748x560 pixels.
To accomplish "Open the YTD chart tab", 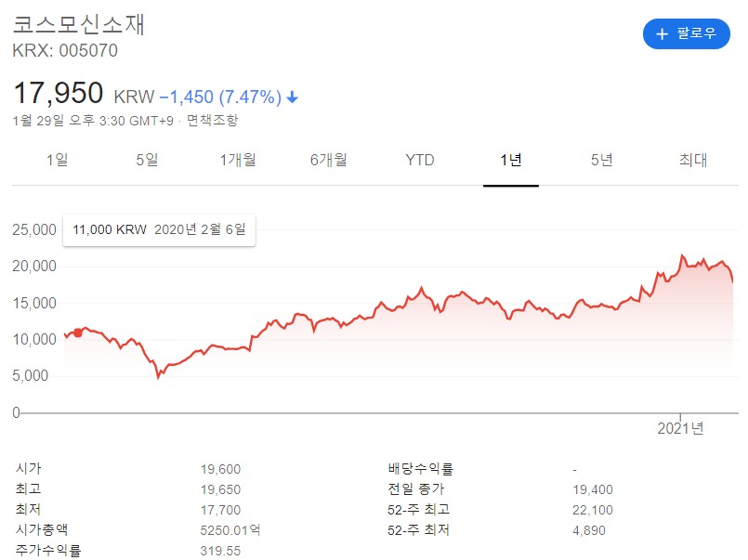I will (x=420, y=160).
